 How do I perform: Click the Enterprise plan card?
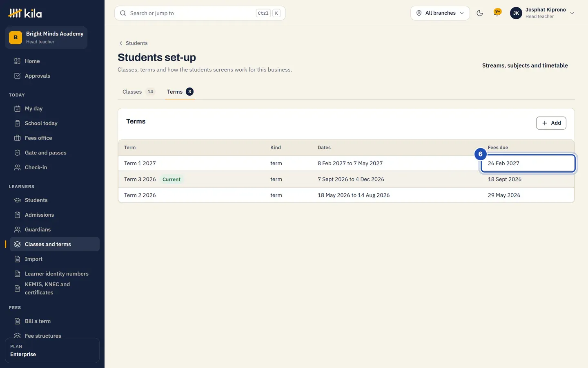point(52,350)
